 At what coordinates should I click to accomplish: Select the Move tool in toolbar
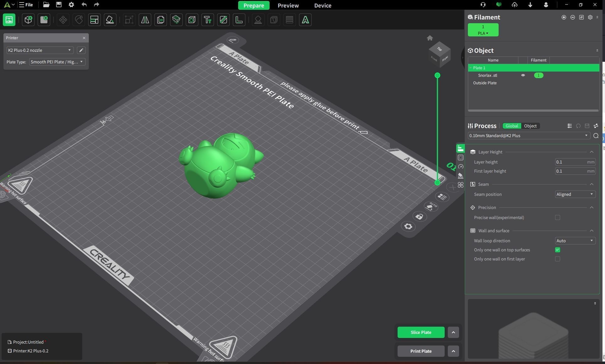(63, 20)
